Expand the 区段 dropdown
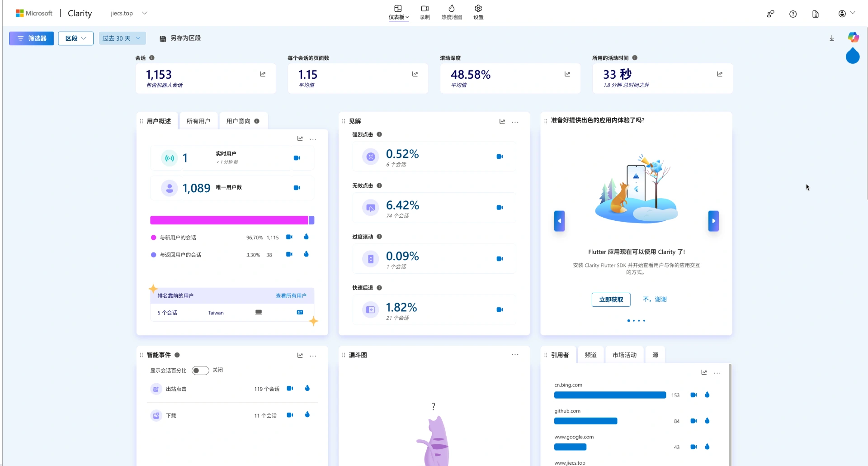 (x=75, y=38)
